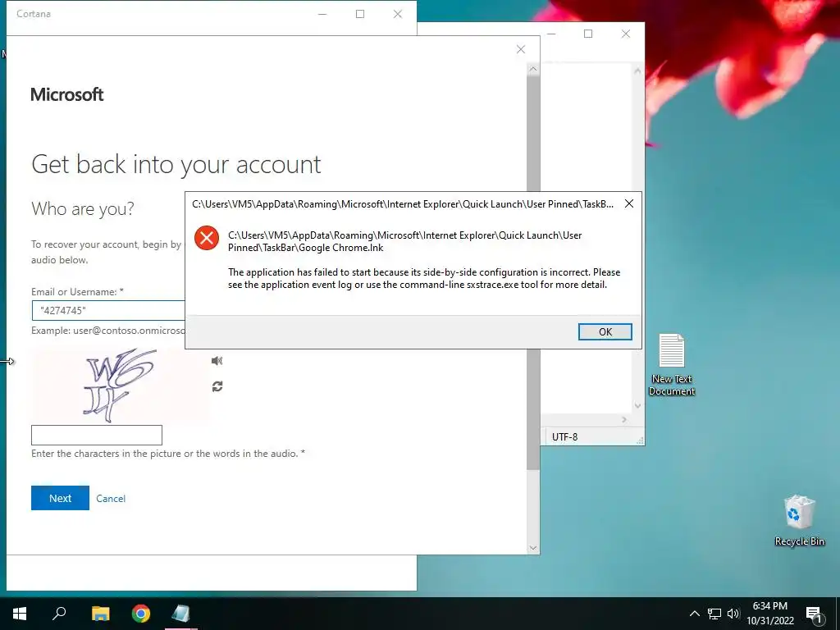Click the captcha picture

pyautogui.click(x=120, y=386)
